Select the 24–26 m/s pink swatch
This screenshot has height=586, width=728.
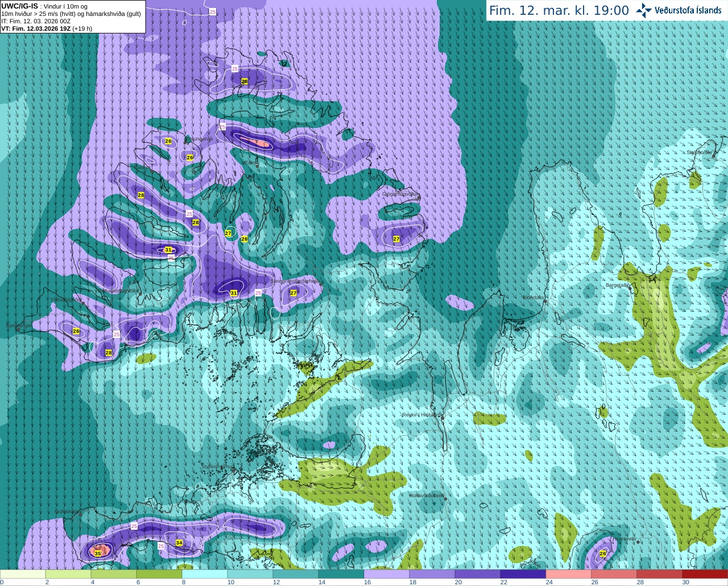coord(569,574)
